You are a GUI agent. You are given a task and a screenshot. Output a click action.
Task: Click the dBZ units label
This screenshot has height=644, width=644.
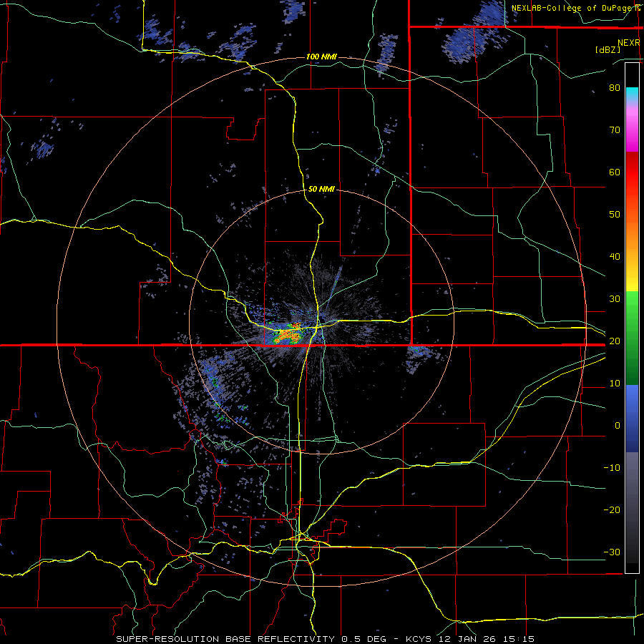[x=608, y=50]
